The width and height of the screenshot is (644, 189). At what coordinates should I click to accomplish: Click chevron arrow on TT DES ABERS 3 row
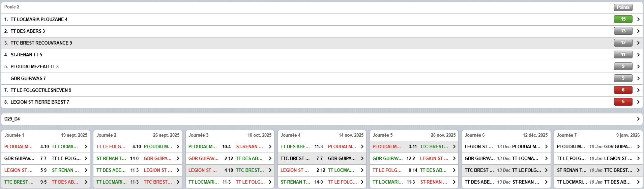(638, 31)
